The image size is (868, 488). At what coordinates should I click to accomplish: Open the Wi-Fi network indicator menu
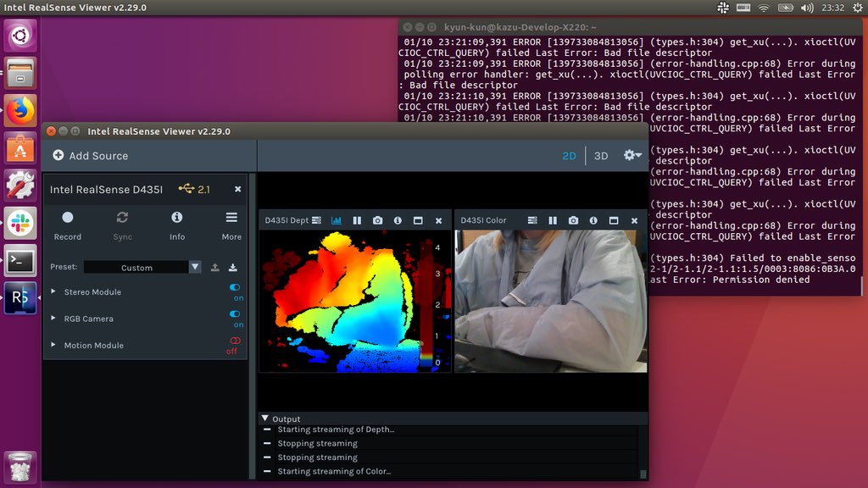[x=764, y=8]
